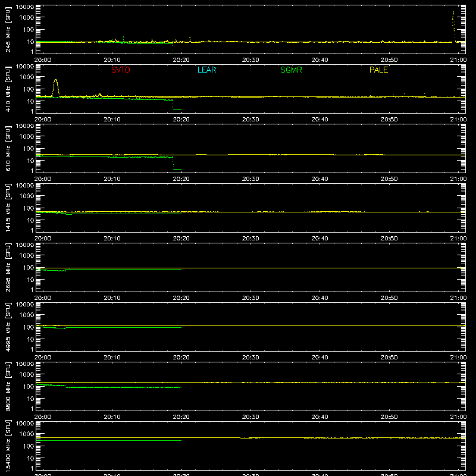This screenshot has height=476, width=476.
Task: Click the 1 tick on 2695 MHz axis
Action: point(32,290)
